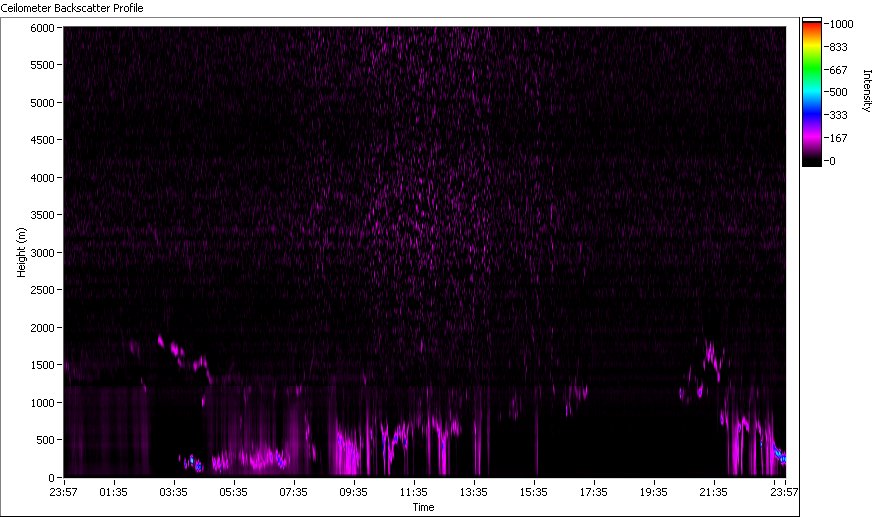Screen dimensions: 876x517
Task: Click the 2000 height axis tick label
Action: [42, 328]
